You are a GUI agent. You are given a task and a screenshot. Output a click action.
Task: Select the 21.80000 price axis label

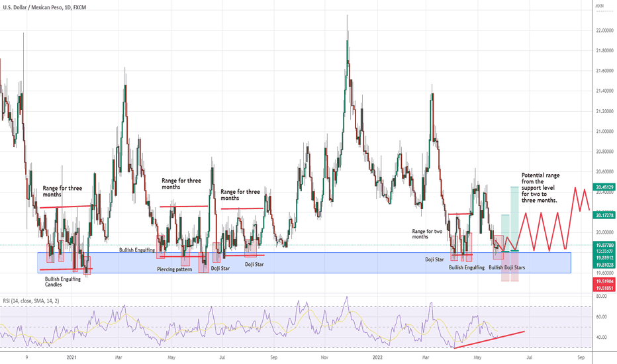(x=604, y=51)
